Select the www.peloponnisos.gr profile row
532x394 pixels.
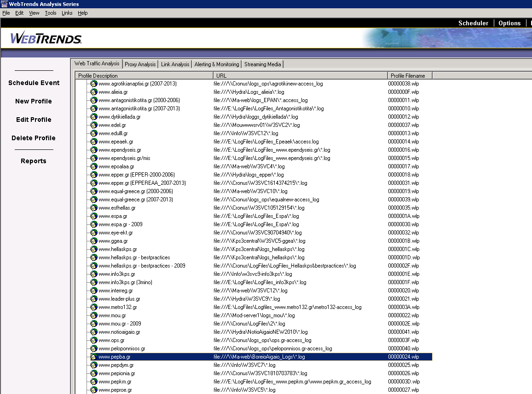tap(261, 348)
